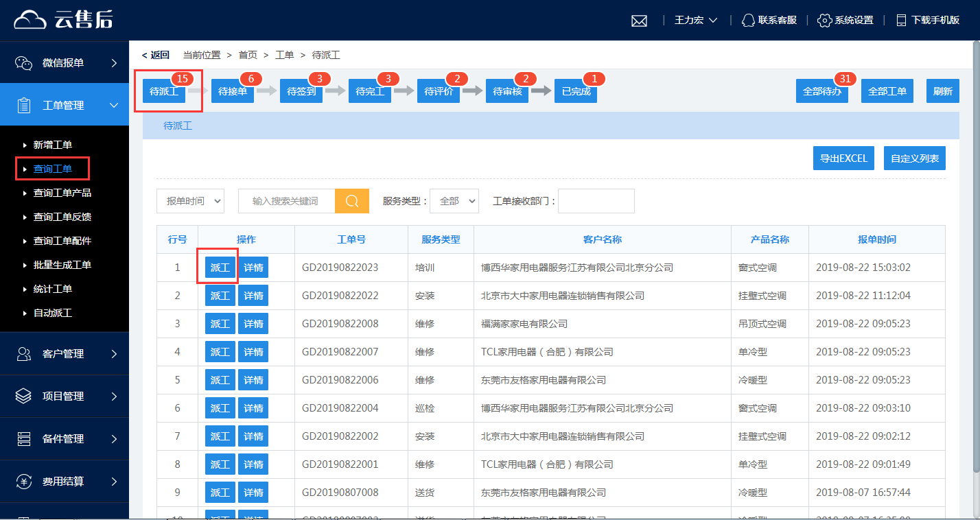Image resolution: width=980 pixels, height=520 pixels.
Task: Click the 联系客服 headset icon
Action: 748,21
